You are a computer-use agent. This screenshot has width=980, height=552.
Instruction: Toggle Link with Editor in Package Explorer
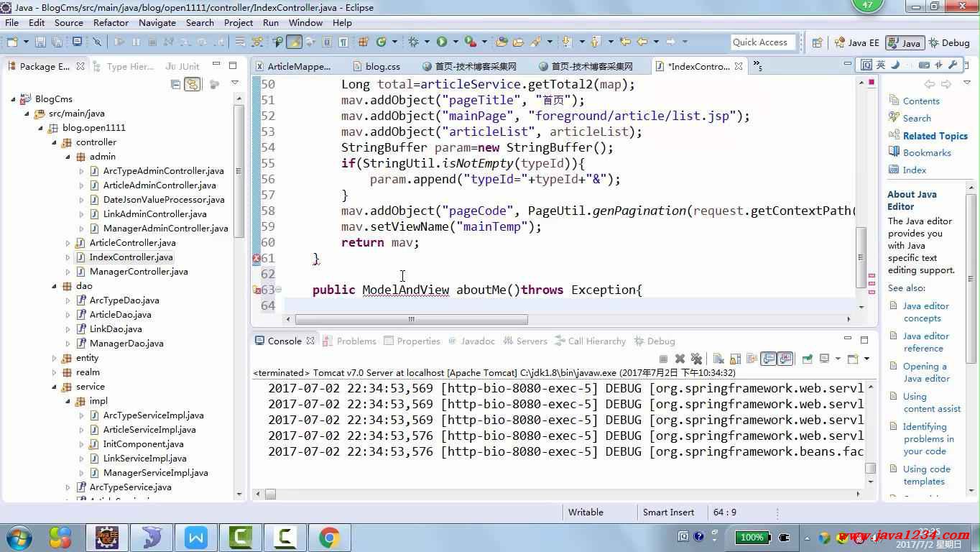(192, 84)
